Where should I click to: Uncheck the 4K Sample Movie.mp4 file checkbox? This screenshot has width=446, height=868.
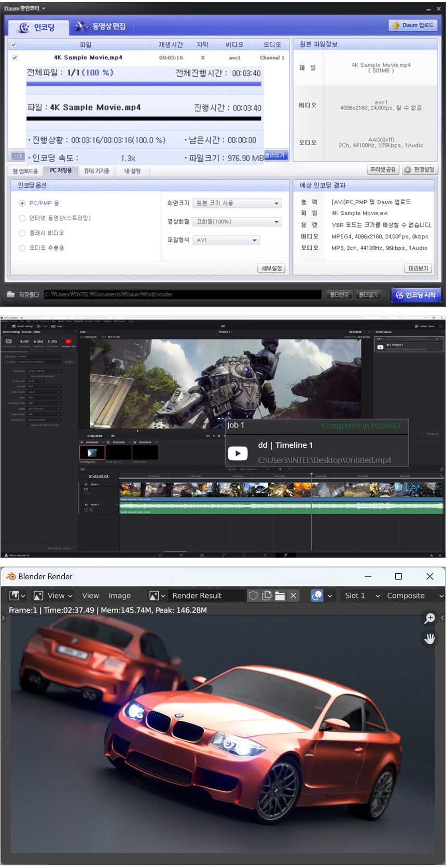pyautogui.click(x=15, y=58)
